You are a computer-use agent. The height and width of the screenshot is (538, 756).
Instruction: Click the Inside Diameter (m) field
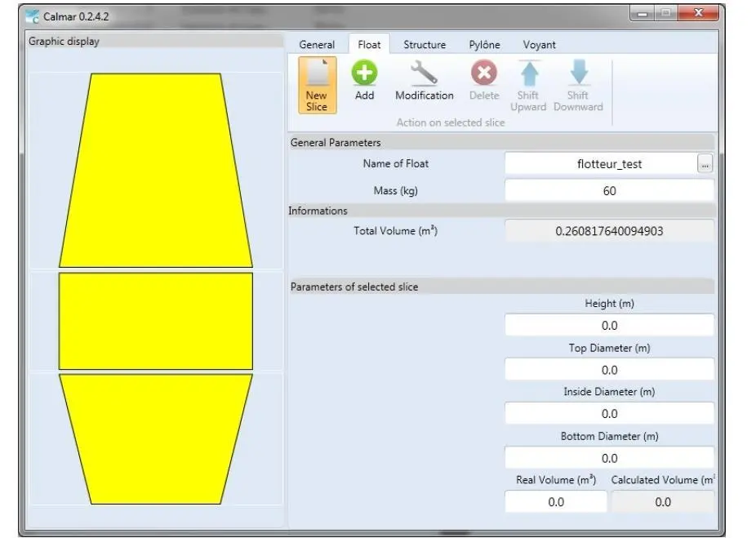point(609,414)
